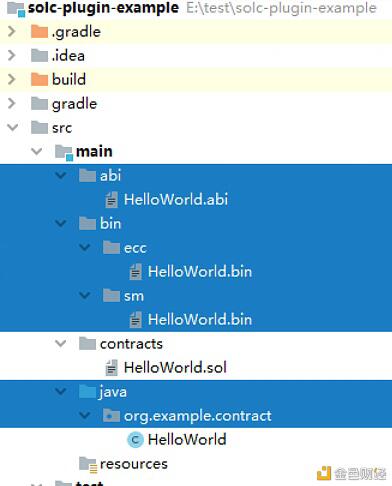Viewport: 392px width, 486px height.
Task: Expand the .gradle folder
Action: point(12,31)
